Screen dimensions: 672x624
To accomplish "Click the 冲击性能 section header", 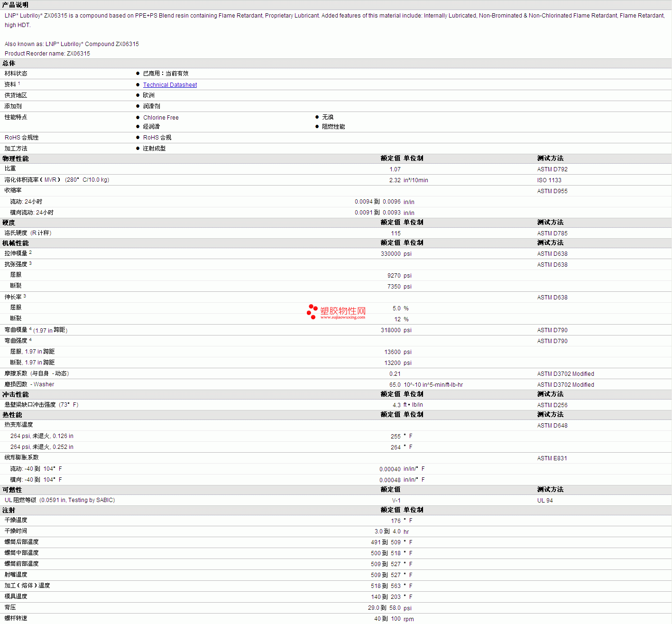I will pos(15,394).
